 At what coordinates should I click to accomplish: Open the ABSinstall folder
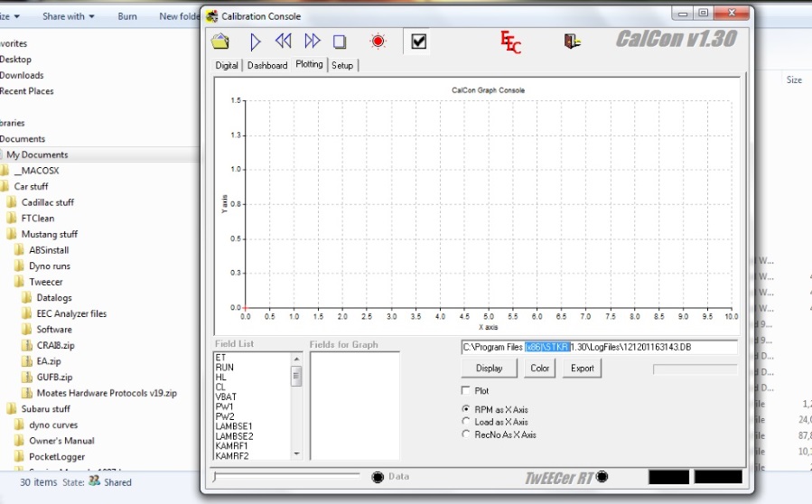49,250
